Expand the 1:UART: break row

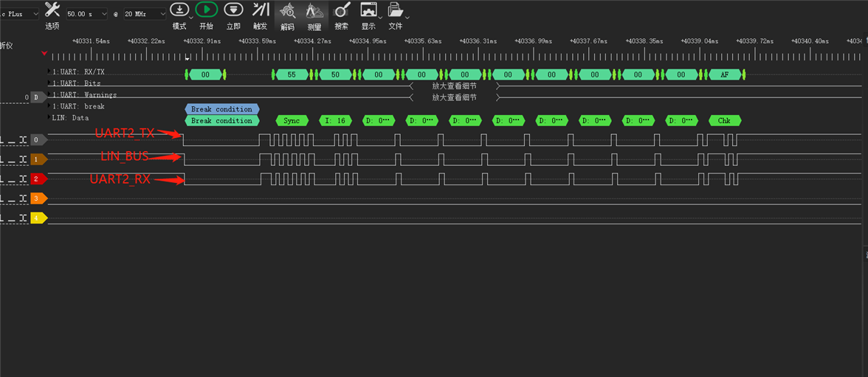coord(49,106)
